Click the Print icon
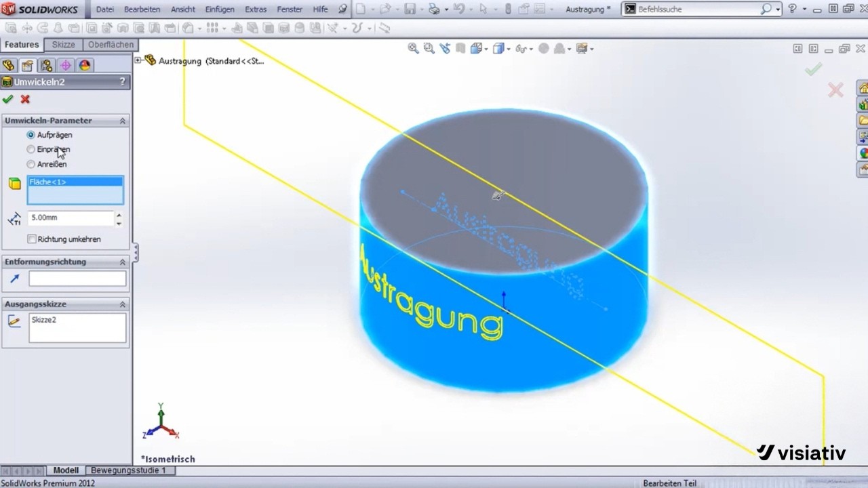The image size is (868, 488). (434, 9)
